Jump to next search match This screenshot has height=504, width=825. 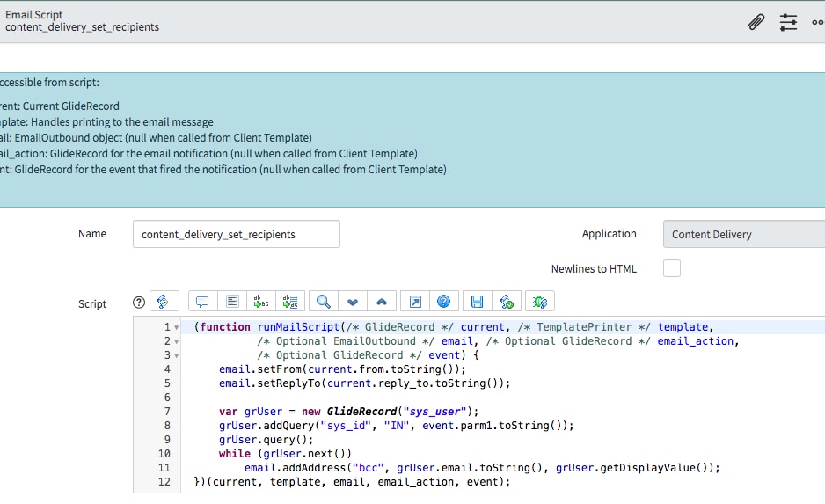point(353,302)
